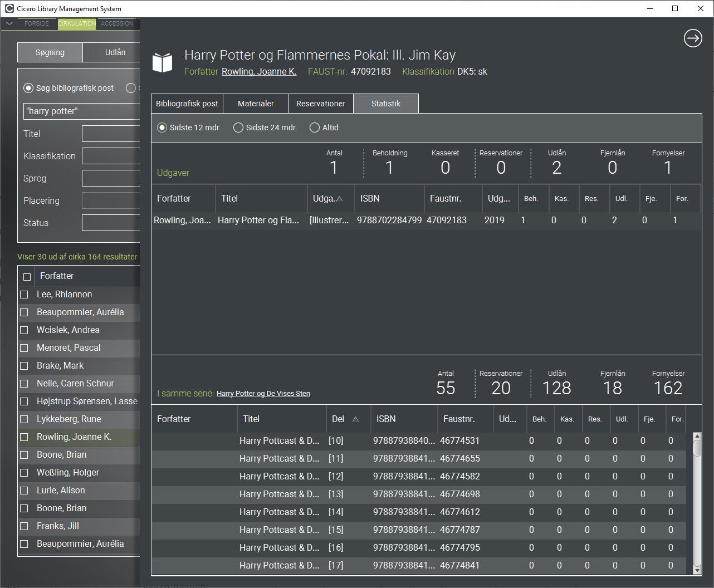
Task: Select series row Harry Pottcast [13]
Action: point(419,494)
